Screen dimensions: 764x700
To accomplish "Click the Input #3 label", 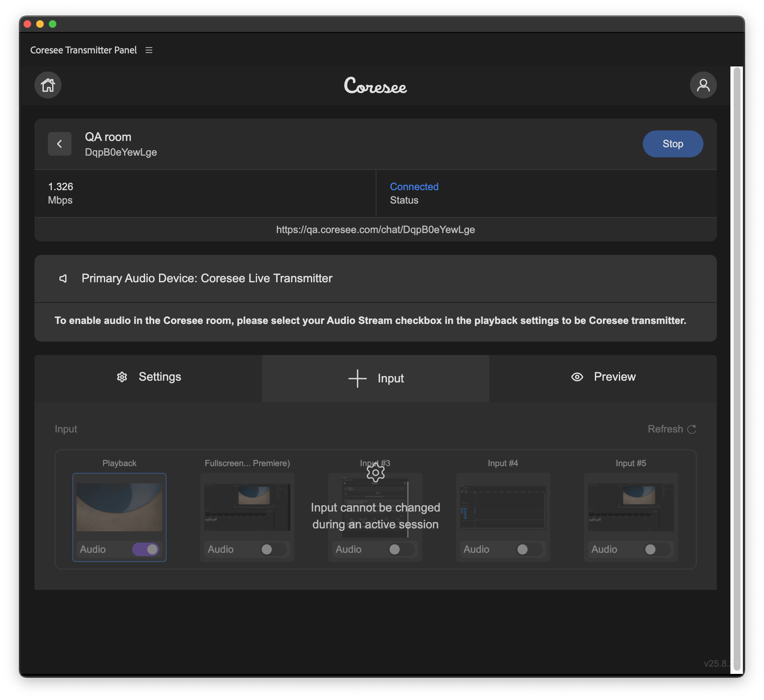I will click(375, 463).
